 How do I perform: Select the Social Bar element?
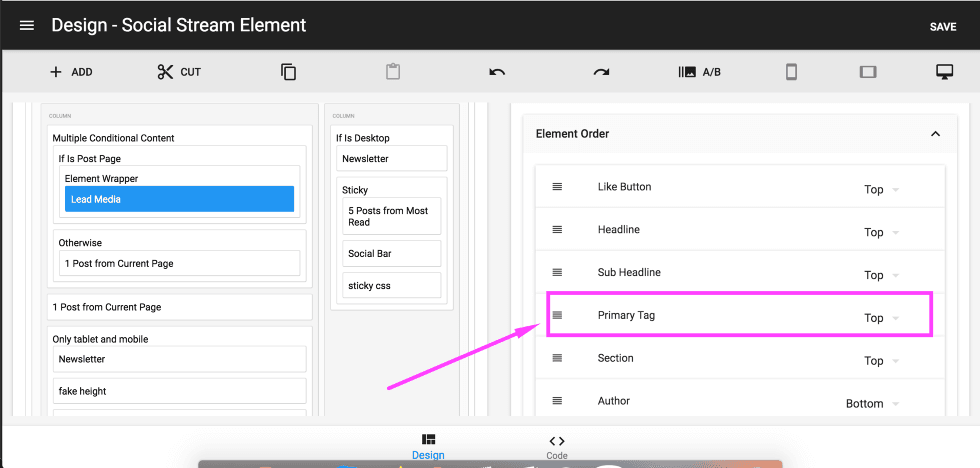pos(391,254)
